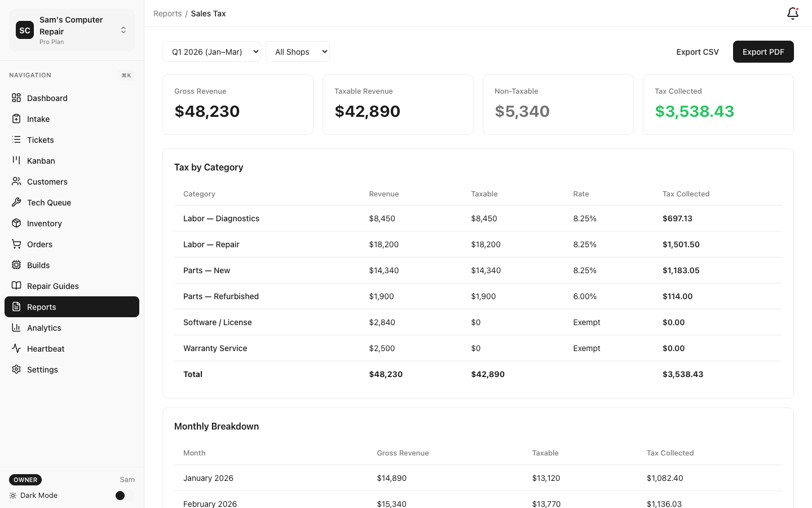Image resolution: width=812 pixels, height=508 pixels.
Task: Select the Labor — Repair table row
Action: tap(478, 244)
